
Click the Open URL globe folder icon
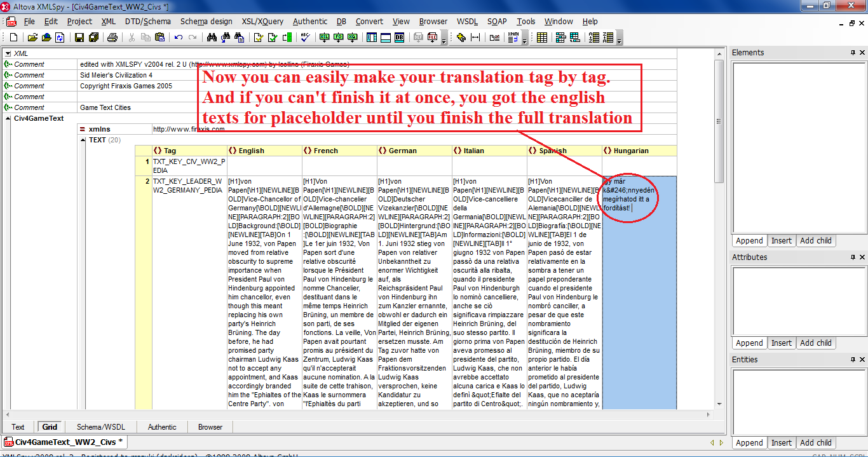point(46,38)
